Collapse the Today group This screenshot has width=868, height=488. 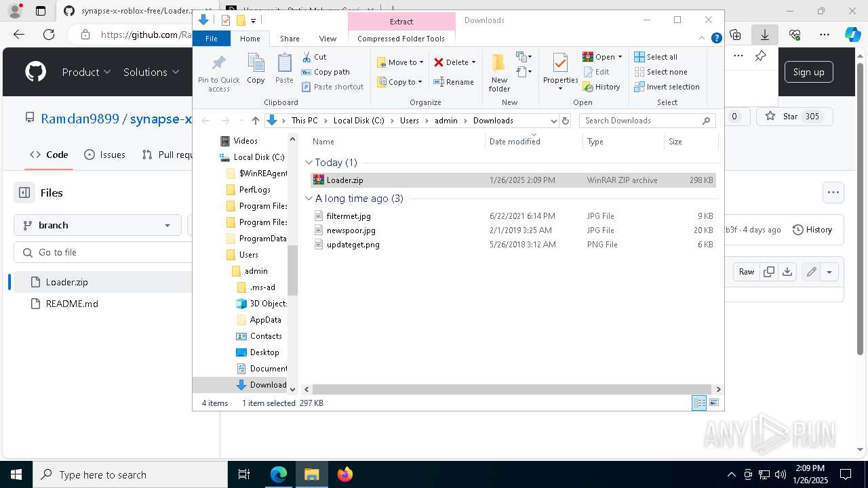coord(309,163)
